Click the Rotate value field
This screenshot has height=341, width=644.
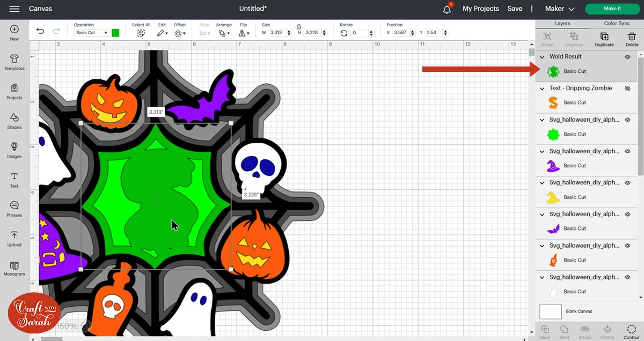point(363,33)
